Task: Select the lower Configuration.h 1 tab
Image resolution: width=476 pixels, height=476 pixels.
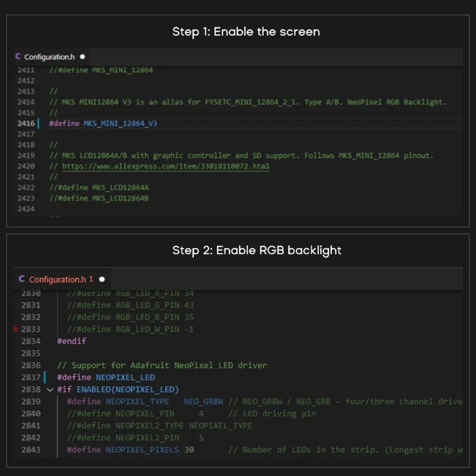Action: 62,279
